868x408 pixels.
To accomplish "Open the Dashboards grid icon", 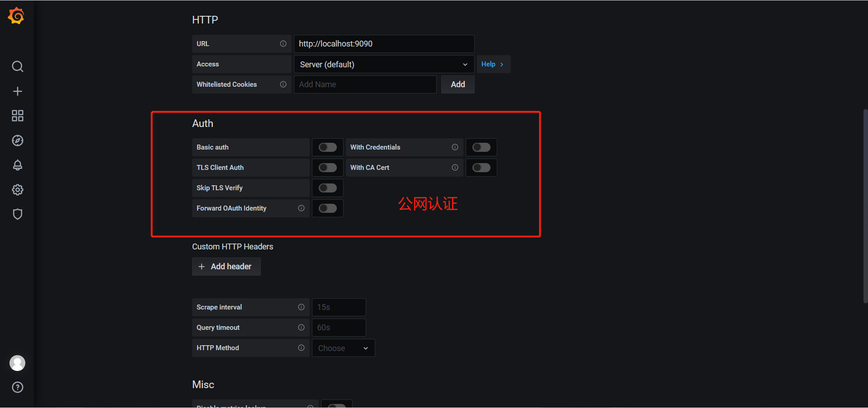I will point(17,116).
